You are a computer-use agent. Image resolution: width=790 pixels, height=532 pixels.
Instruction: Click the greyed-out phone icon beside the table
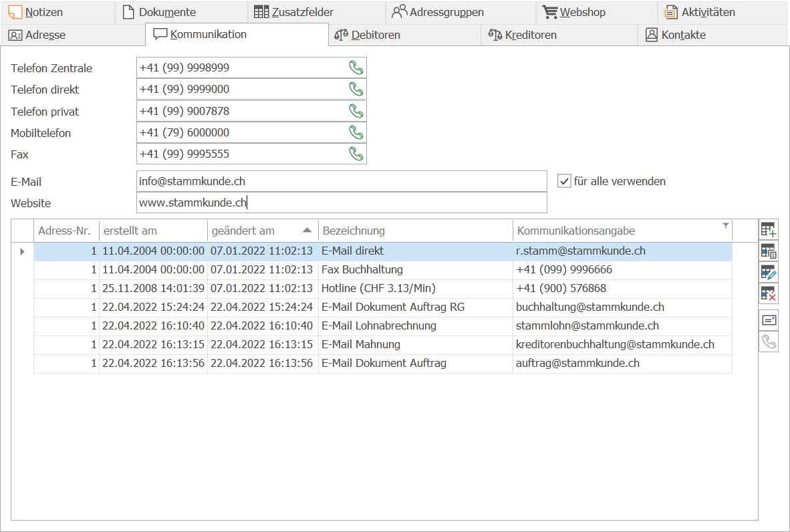pyautogui.click(x=769, y=342)
